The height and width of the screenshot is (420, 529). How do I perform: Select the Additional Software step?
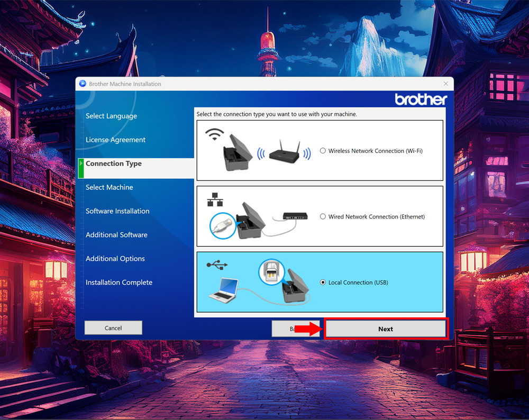coord(116,235)
